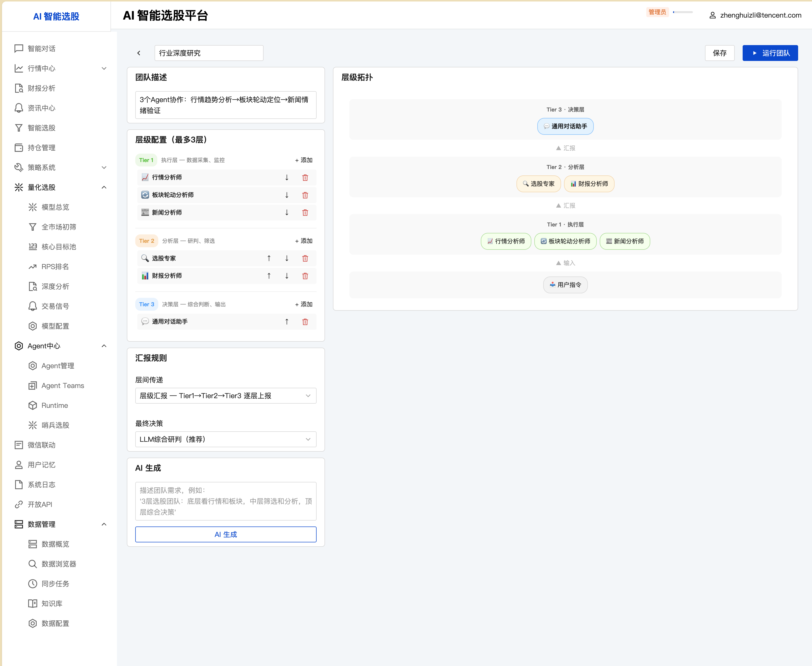Click the 通用对话助手 node in topology
The height and width of the screenshot is (666, 812).
[565, 126]
